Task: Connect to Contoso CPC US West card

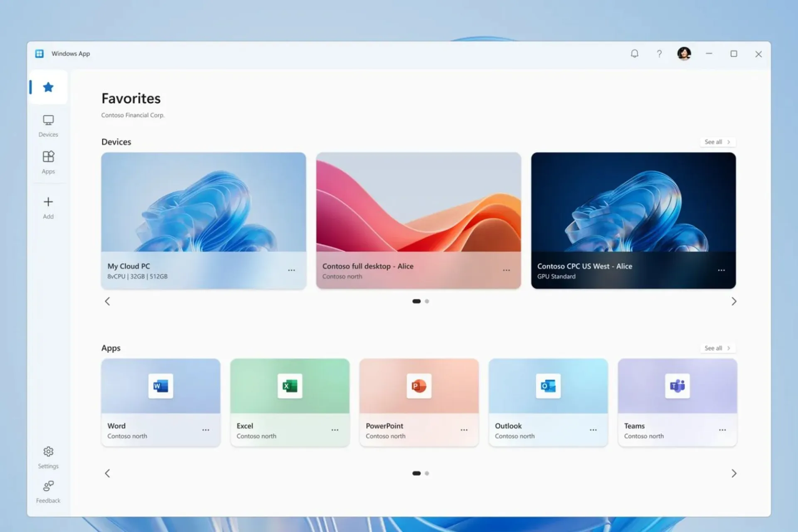Action: pos(633,220)
